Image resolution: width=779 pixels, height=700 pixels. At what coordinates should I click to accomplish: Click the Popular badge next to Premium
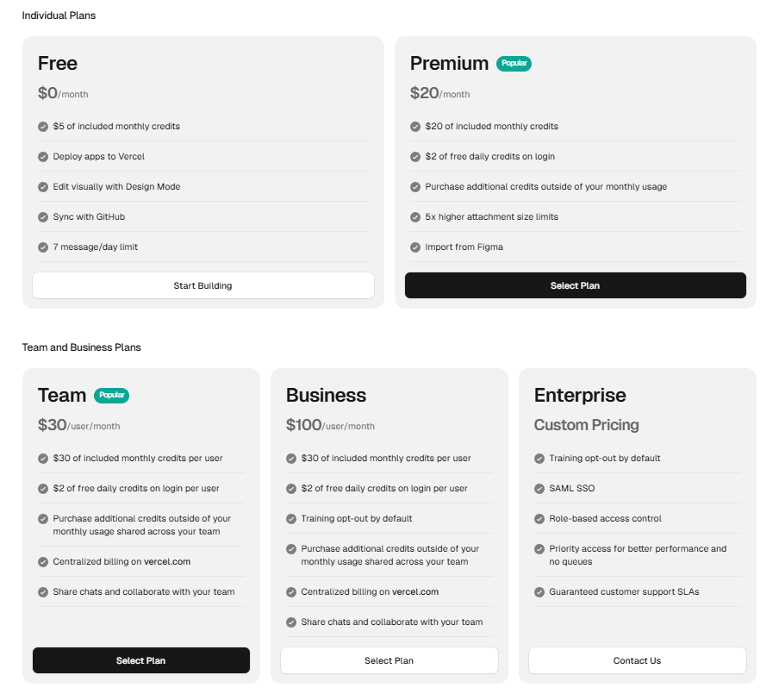(x=514, y=63)
